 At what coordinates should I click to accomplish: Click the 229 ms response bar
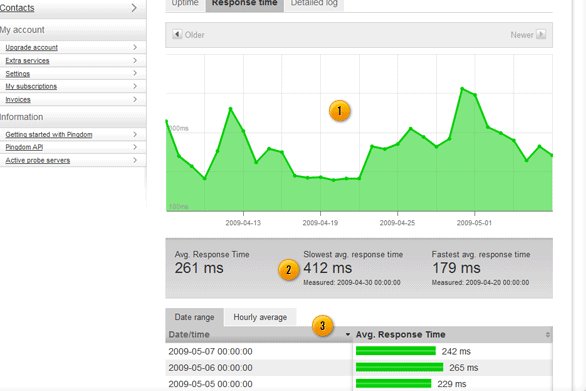pos(394,384)
